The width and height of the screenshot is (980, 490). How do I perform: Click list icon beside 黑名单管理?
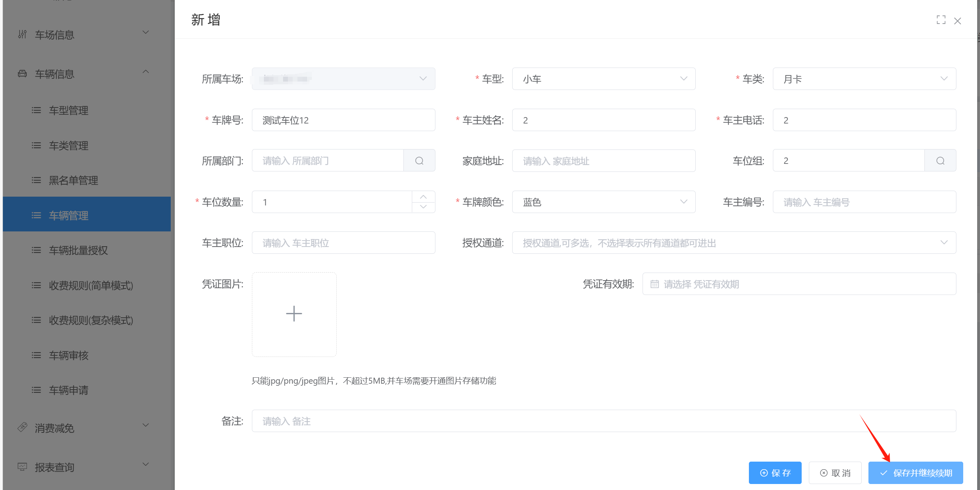[x=36, y=180]
